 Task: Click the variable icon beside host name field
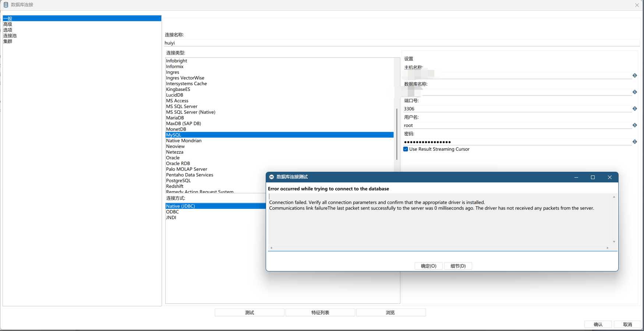pos(635,75)
